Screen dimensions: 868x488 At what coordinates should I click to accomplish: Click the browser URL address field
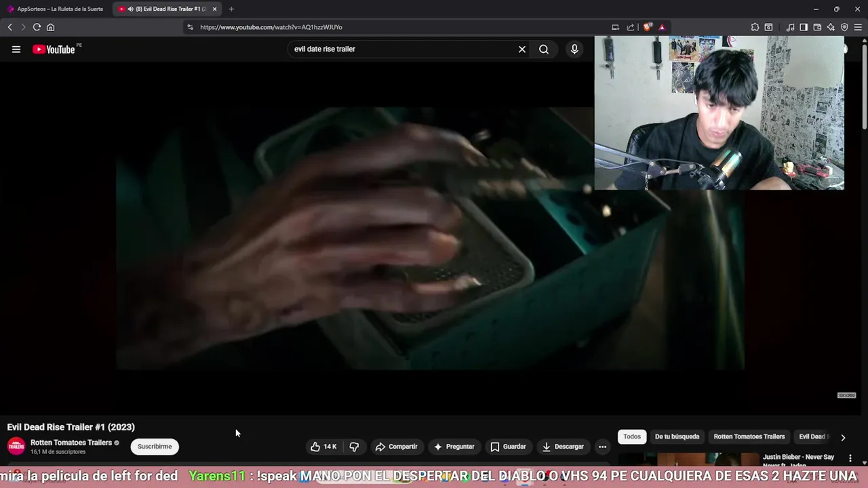pyautogui.click(x=400, y=27)
